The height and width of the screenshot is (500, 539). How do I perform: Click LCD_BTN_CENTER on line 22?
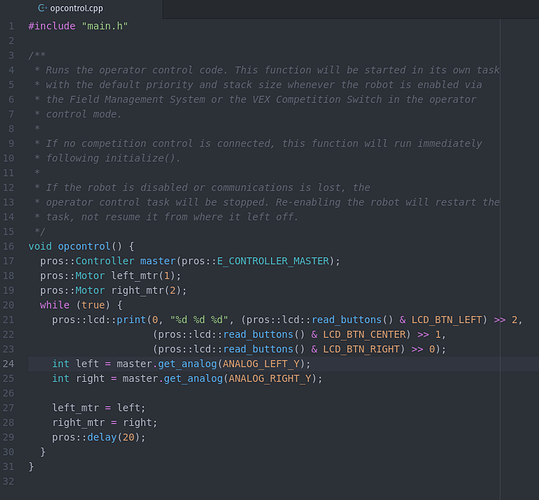[364, 335]
